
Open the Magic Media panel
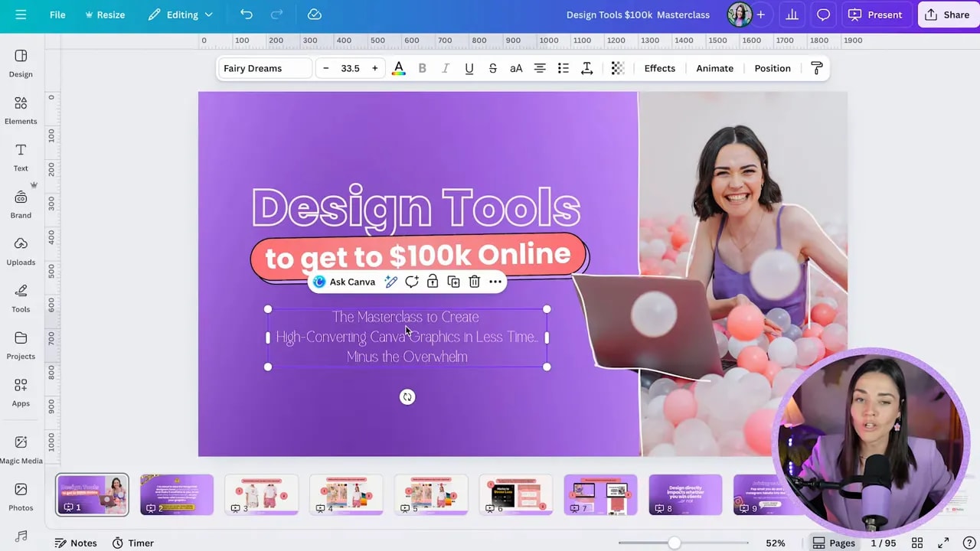(21, 448)
